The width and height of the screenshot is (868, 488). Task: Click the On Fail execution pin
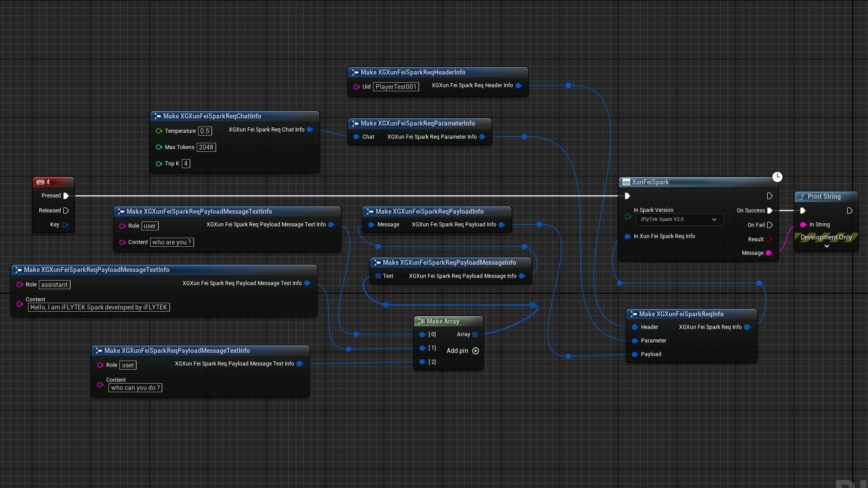[x=770, y=225]
